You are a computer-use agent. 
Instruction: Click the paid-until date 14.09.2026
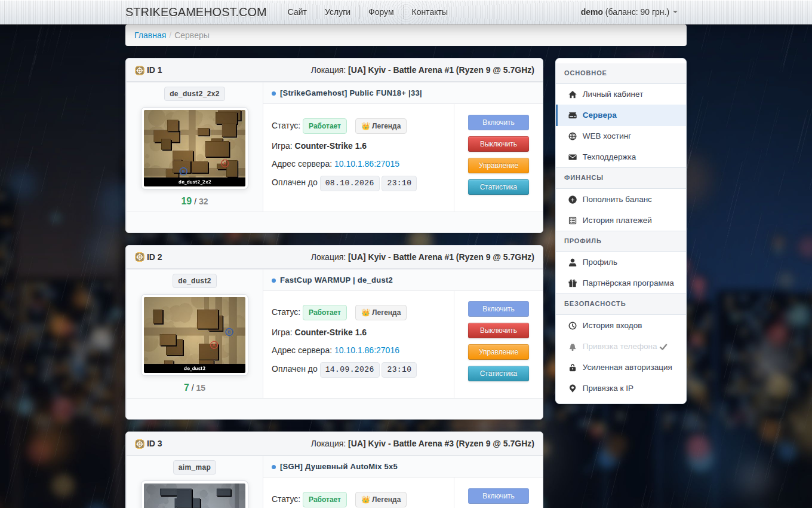[x=350, y=369]
